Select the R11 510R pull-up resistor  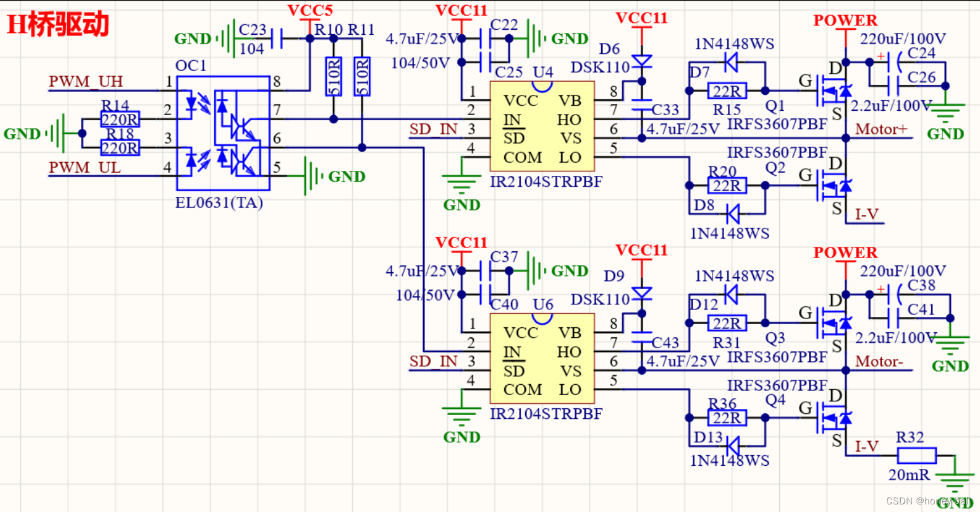coord(362,77)
